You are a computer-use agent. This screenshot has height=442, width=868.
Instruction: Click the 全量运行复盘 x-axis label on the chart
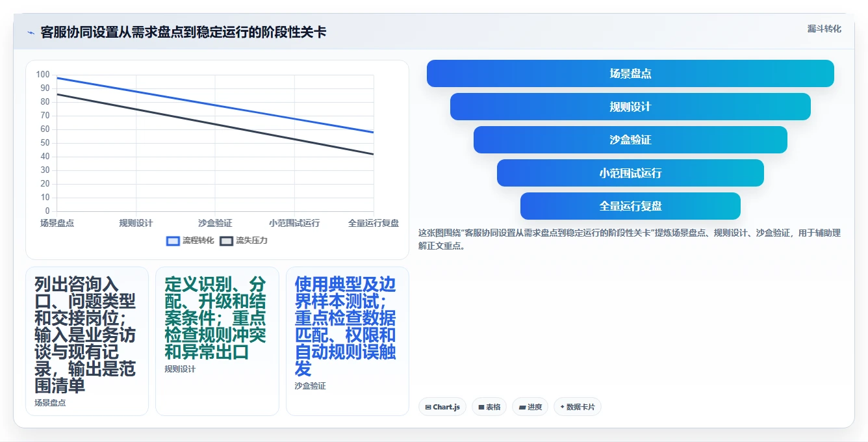tap(374, 223)
